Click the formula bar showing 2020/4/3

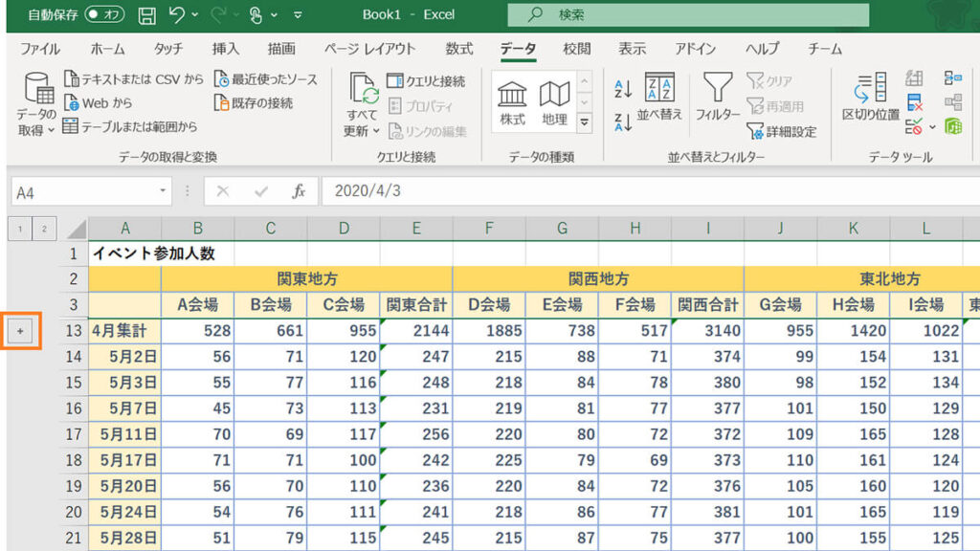pyautogui.click(x=650, y=191)
